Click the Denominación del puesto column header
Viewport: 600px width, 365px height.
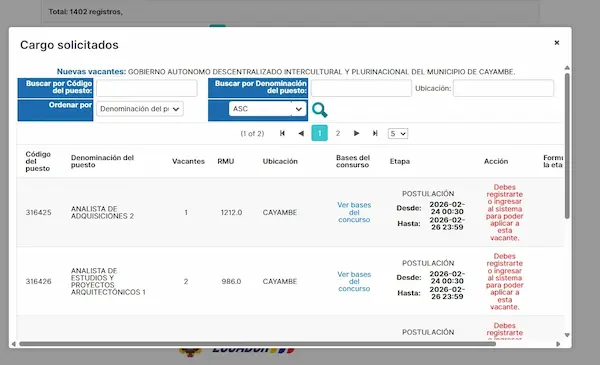pos(102,161)
